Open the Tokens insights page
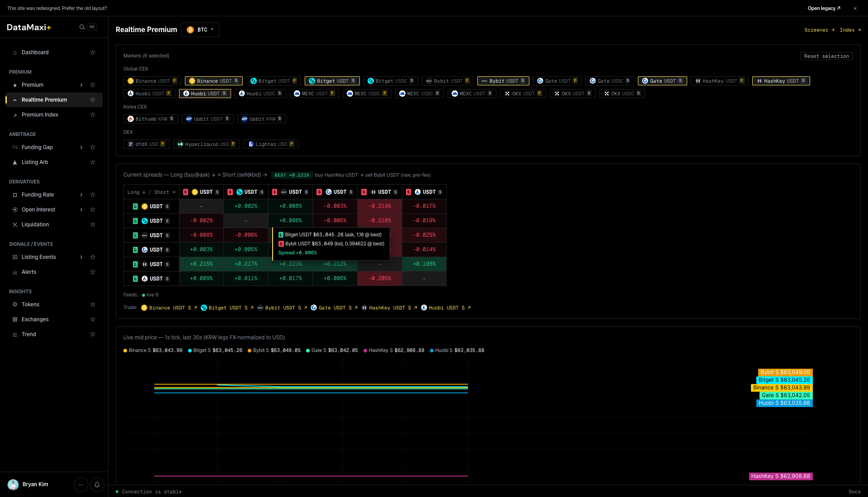 point(30,305)
